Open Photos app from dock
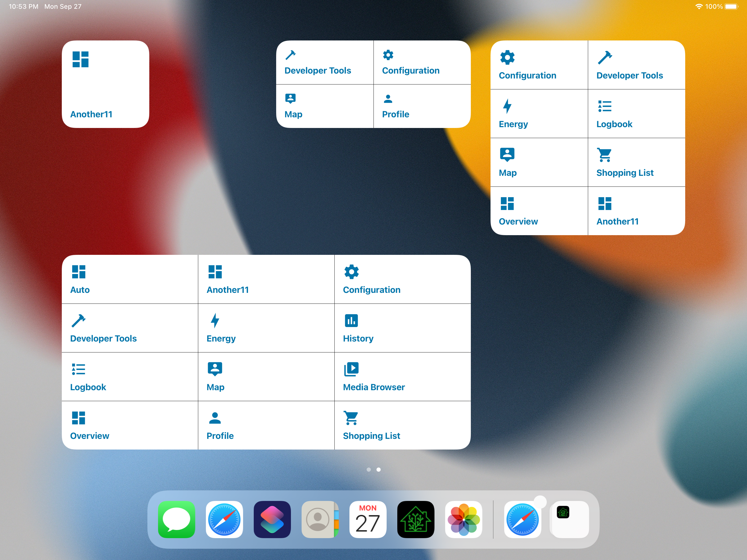 [x=463, y=519]
